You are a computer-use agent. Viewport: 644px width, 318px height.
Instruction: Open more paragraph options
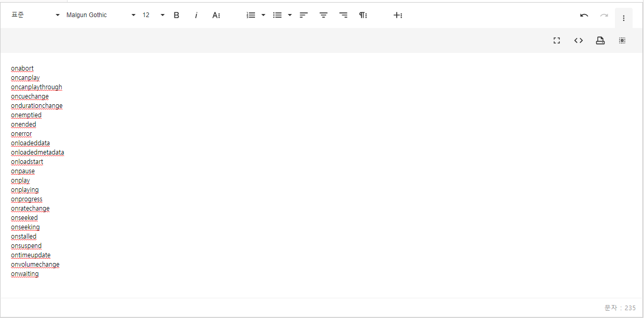363,15
